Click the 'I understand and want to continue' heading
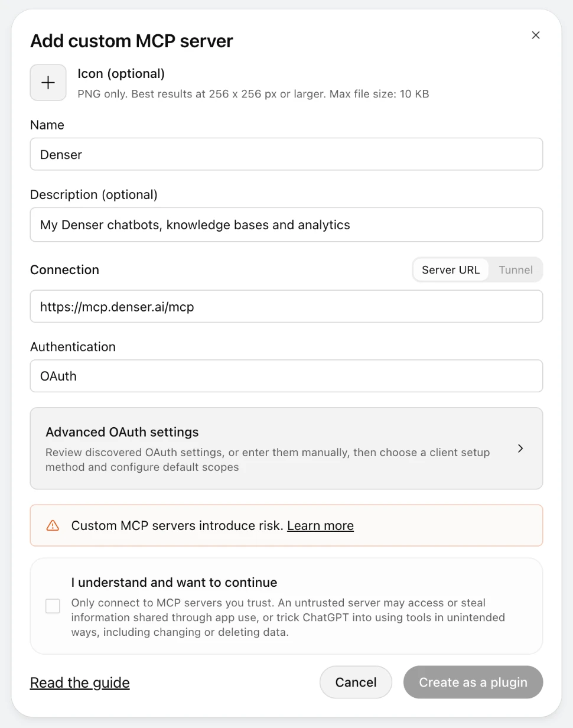 (174, 582)
